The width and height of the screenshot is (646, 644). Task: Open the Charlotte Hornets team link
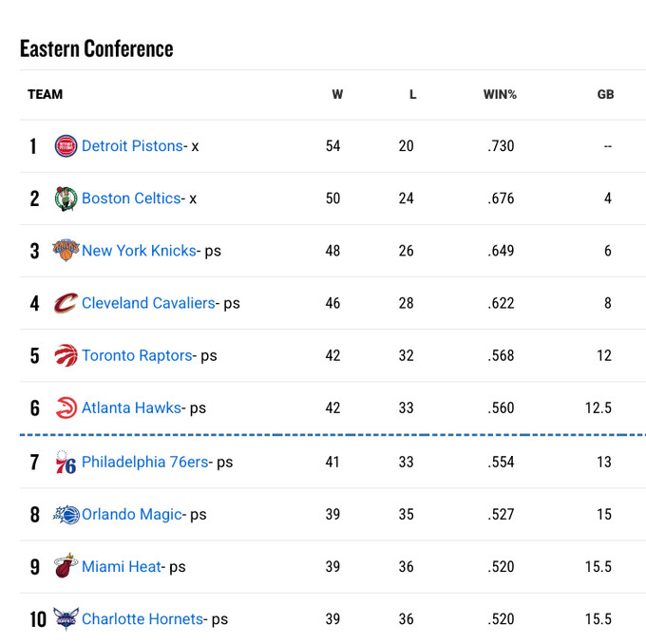[142, 619]
